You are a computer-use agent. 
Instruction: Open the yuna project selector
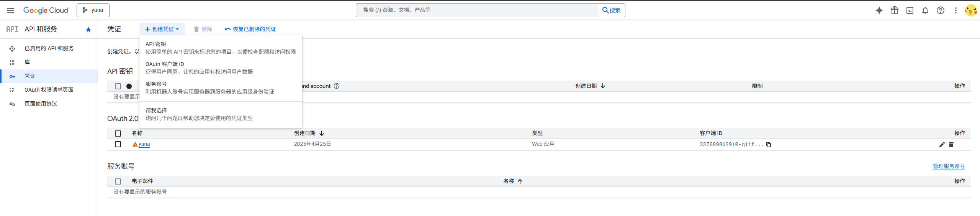click(x=93, y=10)
